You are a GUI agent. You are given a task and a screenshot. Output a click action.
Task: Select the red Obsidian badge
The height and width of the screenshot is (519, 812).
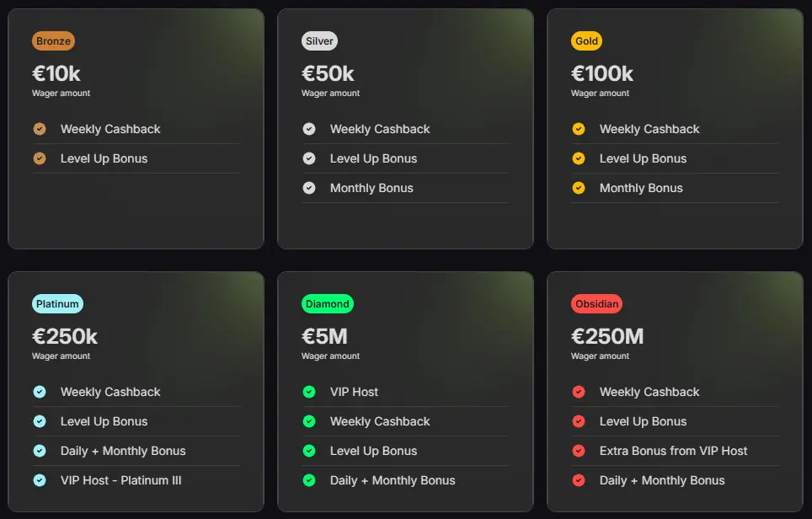tap(596, 304)
